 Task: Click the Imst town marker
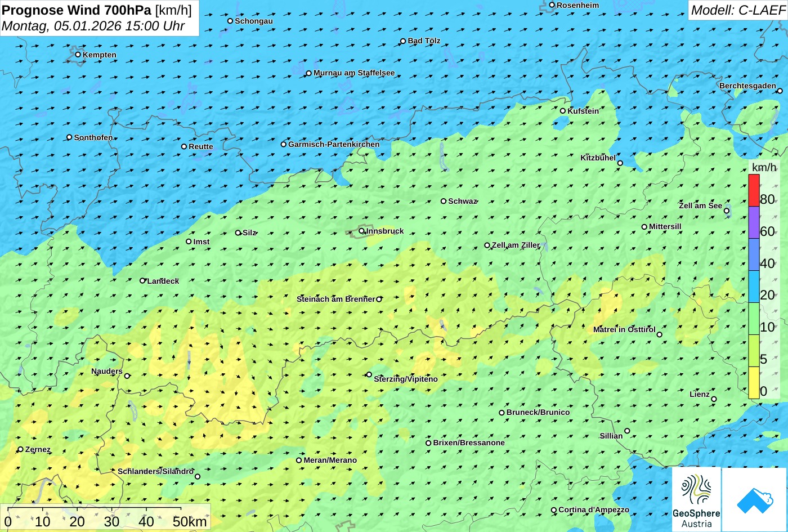(189, 242)
